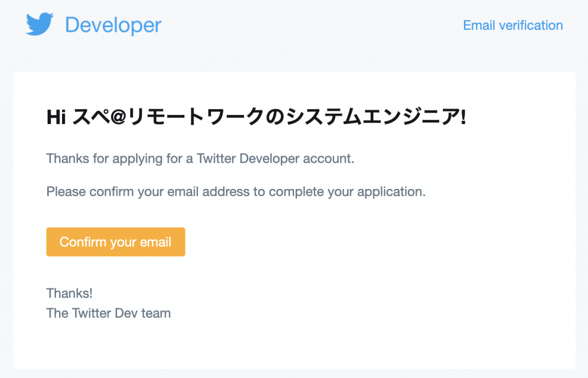Click 'The Twitter Dev team' signature
Viewport: 588px width, 378px height.
[109, 313]
